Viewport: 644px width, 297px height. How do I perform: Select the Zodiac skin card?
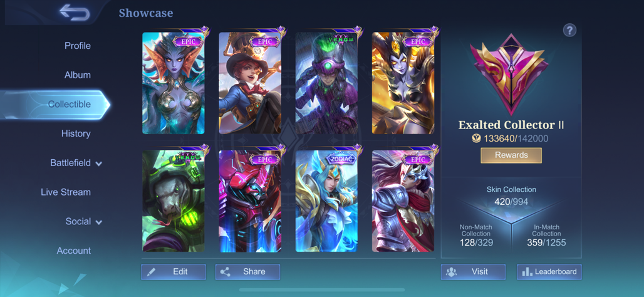pos(326,201)
